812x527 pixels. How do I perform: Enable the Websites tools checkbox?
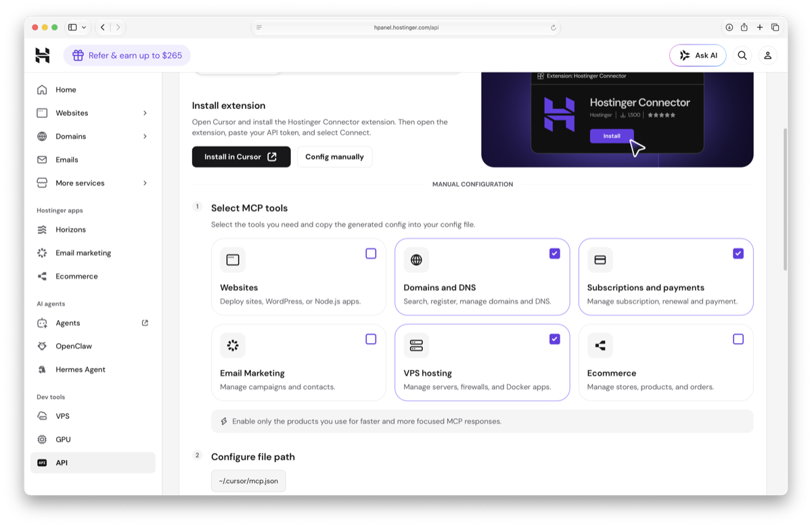click(x=371, y=254)
